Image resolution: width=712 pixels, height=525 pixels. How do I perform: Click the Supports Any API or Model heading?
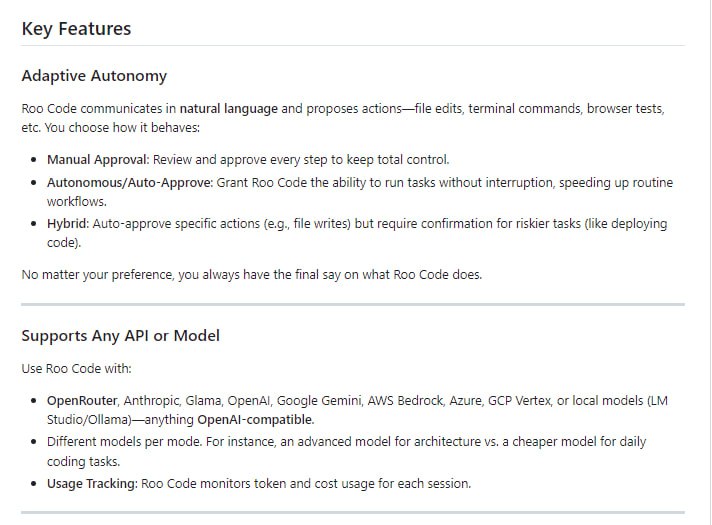coord(120,336)
